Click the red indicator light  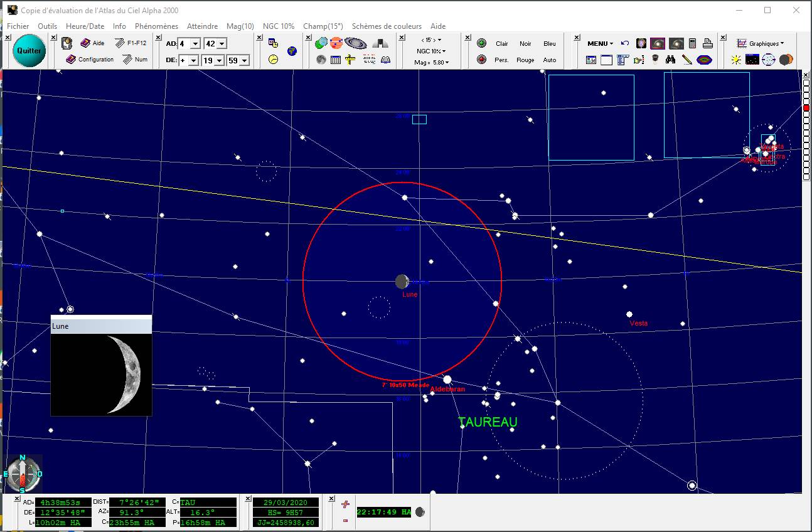pos(481,60)
